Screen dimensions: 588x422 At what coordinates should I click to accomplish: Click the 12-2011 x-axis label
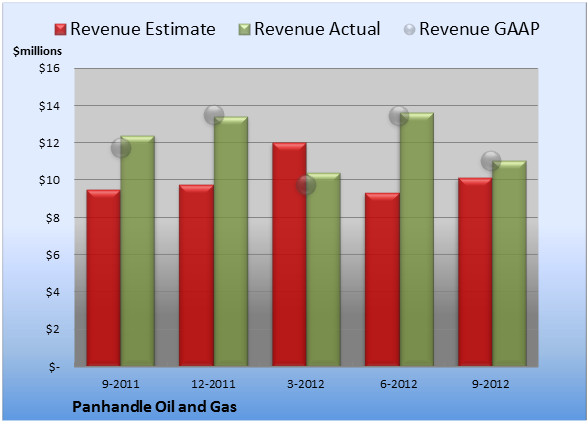click(x=213, y=384)
